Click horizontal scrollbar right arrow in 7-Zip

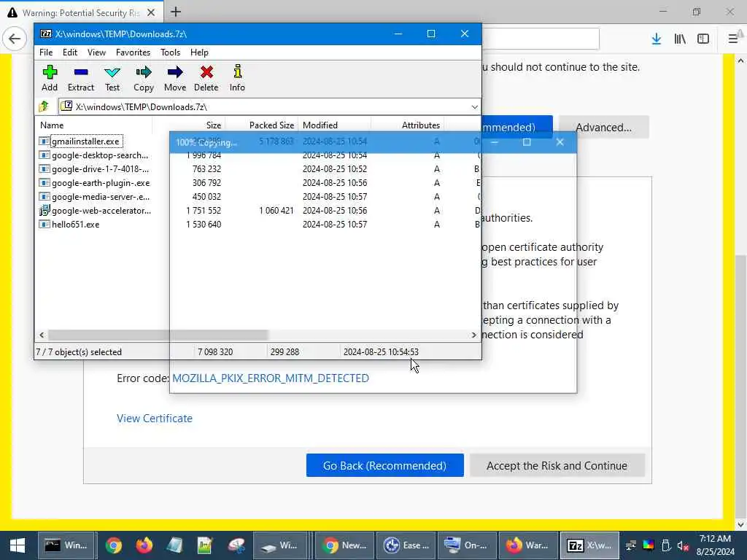click(473, 335)
